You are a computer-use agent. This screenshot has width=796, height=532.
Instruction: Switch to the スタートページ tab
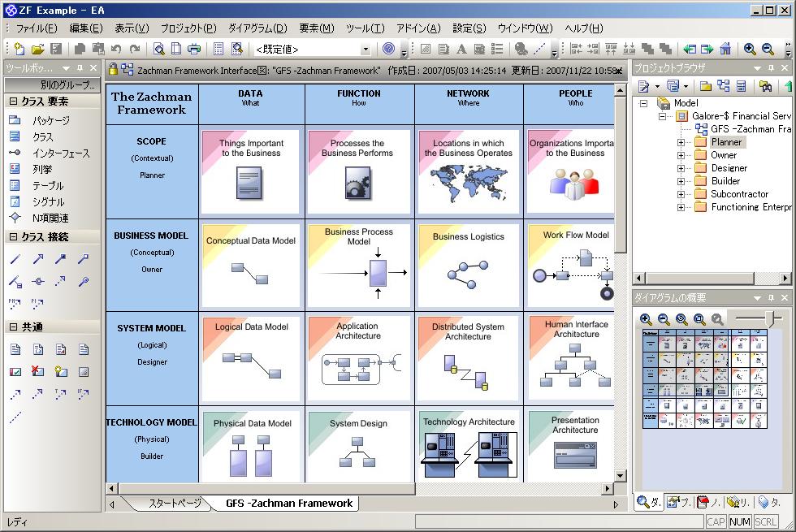tap(175, 503)
